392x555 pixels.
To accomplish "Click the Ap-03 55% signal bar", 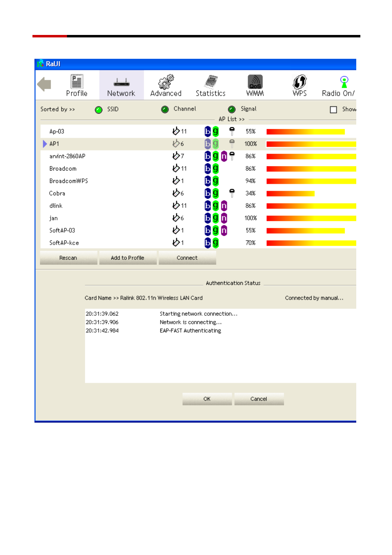I will pyautogui.click(x=306, y=132).
